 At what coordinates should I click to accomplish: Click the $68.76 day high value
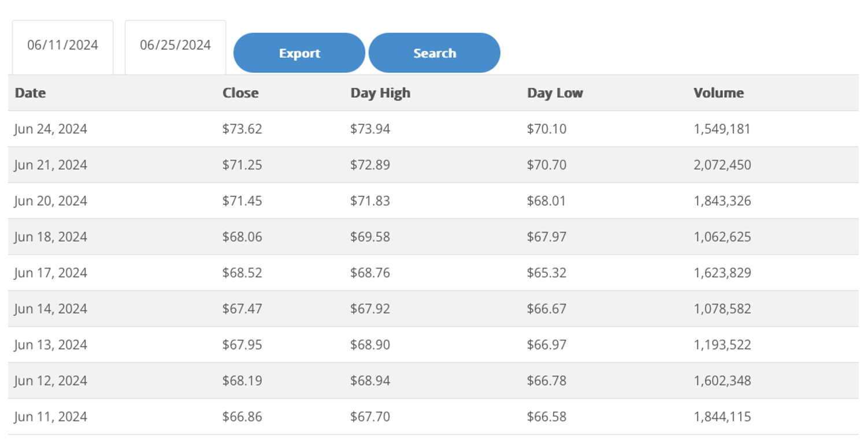(x=370, y=273)
